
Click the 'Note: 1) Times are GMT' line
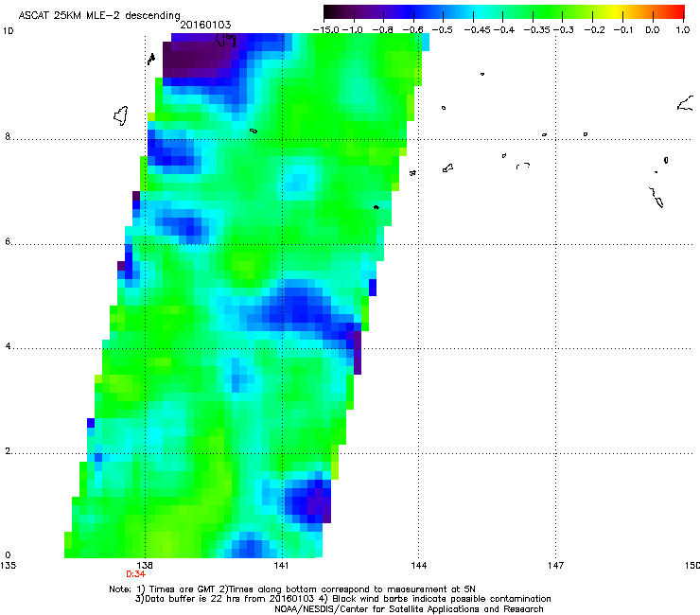pos(292,589)
